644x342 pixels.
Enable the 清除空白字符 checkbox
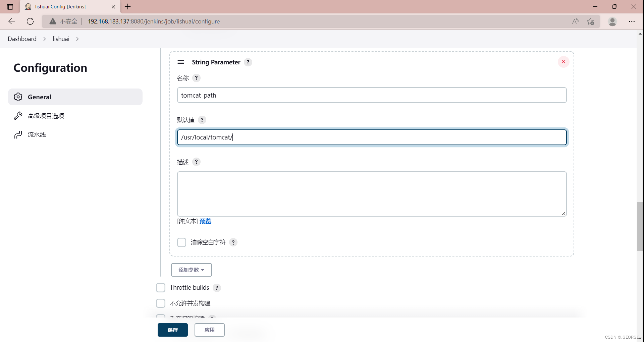tap(181, 242)
